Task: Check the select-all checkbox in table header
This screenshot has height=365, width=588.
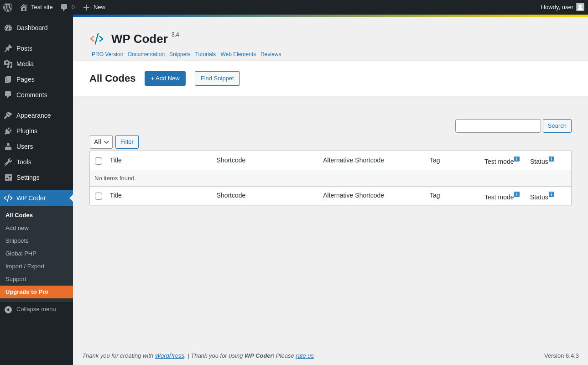Action: [99, 161]
